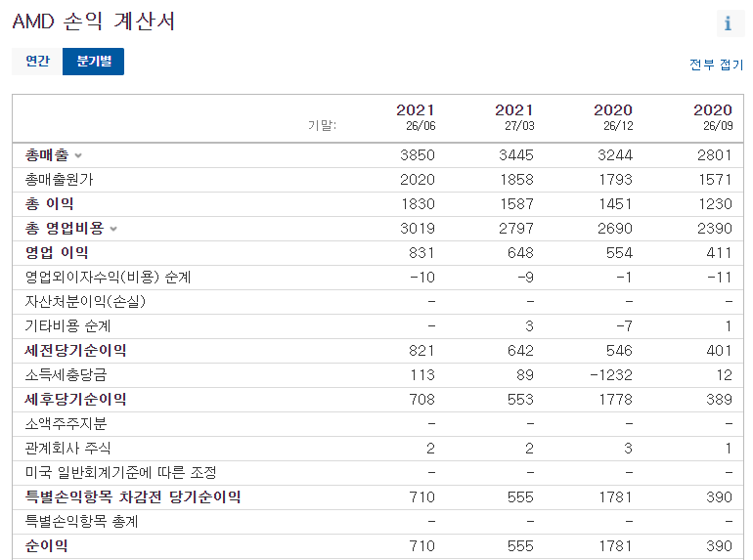Click the 기타비용 순계 value -7
753x560 pixels.
[625, 326]
